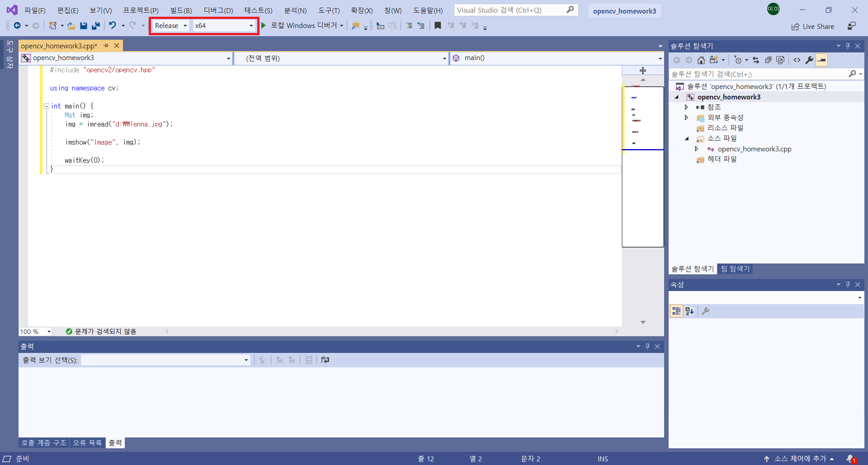Viewport: 868px width, 465px height.
Task: Open project Properties with the wrench icon
Action: click(809, 60)
